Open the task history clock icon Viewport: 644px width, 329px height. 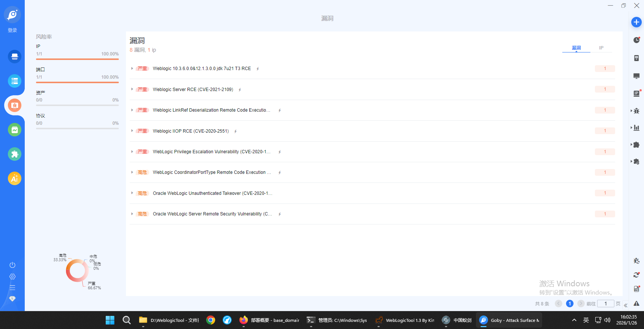(x=636, y=40)
